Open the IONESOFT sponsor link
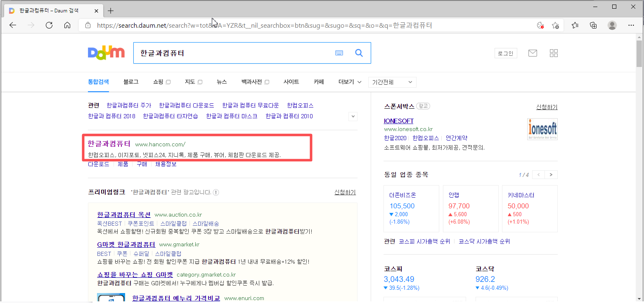Image resolution: width=644 pixels, height=303 pixels. [398, 121]
